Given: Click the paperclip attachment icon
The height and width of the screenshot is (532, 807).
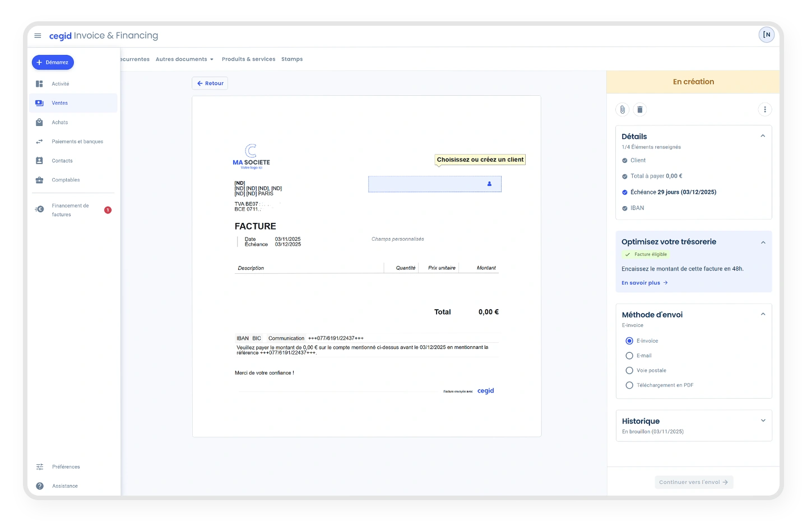Looking at the screenshot, I should 622,110.
